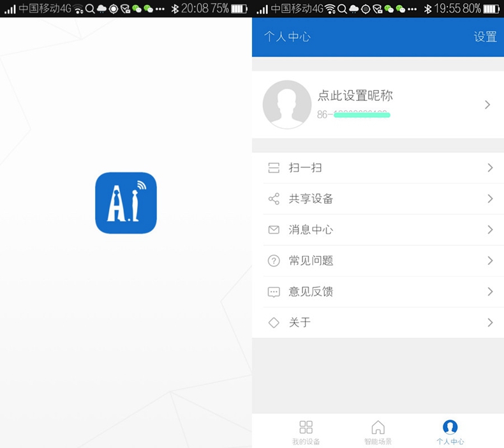Click the message center envelope icon

[x=274, y=230]
